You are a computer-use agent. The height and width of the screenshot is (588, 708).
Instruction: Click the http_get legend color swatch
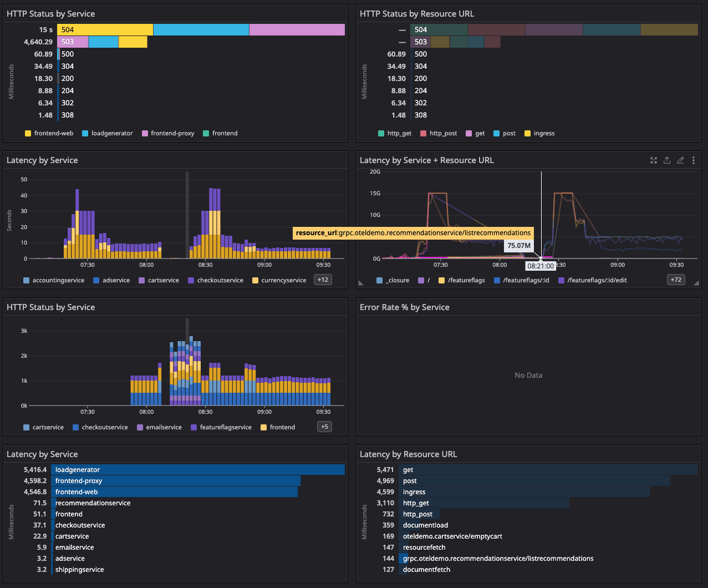pyautogui.click(x=381, y=134)
